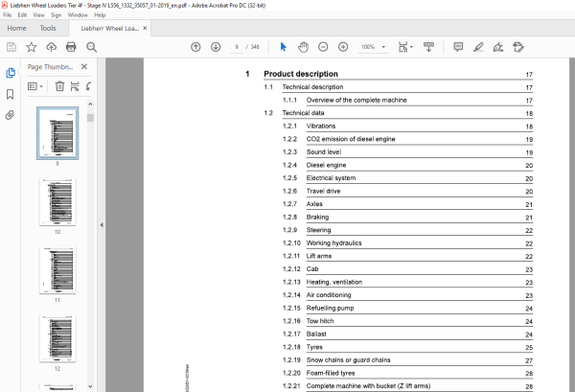575x392 pixels.
Task: Click the Print file icon
Action: [71, 47]
